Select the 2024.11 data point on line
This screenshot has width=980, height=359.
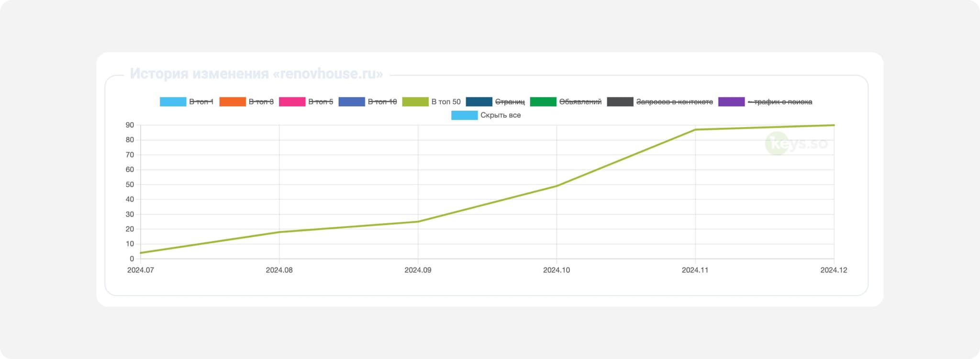(695, 130)
